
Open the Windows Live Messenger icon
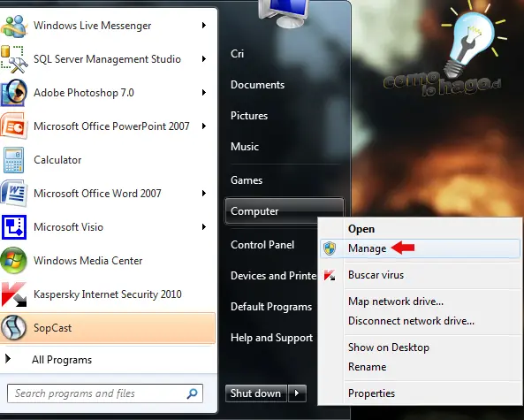coord(13,26)
